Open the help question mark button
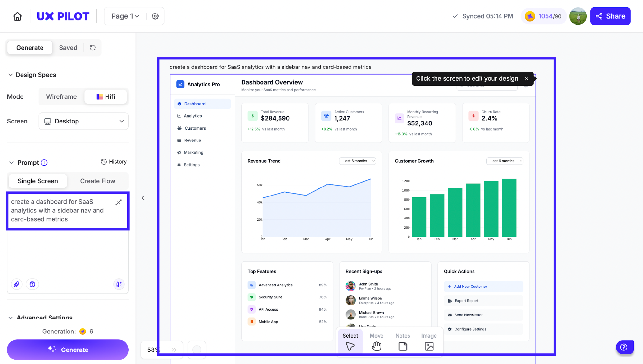Viewport: 643px width, 364px height. point(624,347)
